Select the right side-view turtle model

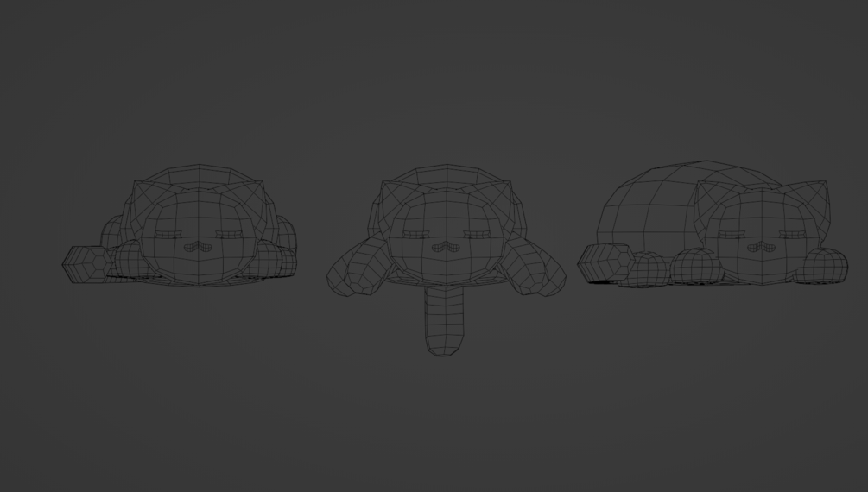point(713,224)
